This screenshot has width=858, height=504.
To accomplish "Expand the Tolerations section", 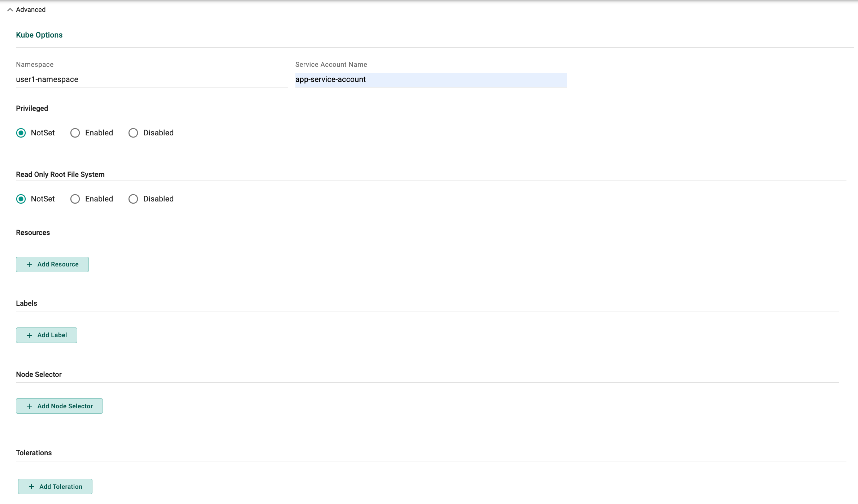I will point(54,486).
